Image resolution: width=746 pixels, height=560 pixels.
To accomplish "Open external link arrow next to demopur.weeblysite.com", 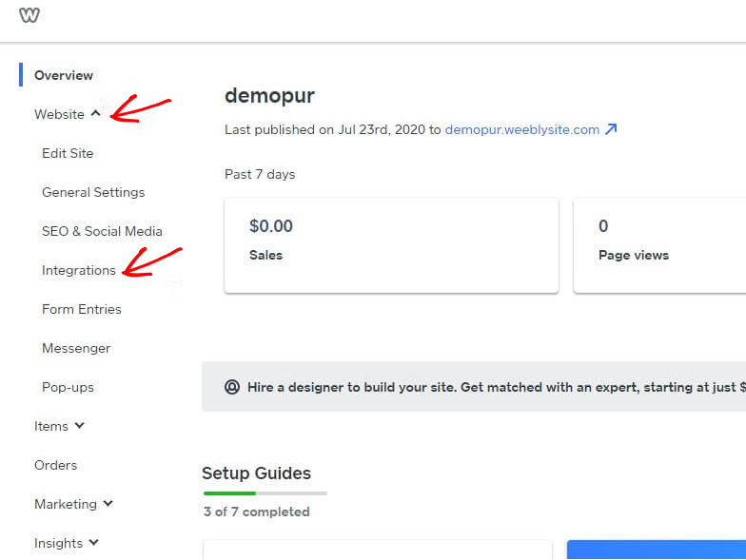I will click(611, 129).
